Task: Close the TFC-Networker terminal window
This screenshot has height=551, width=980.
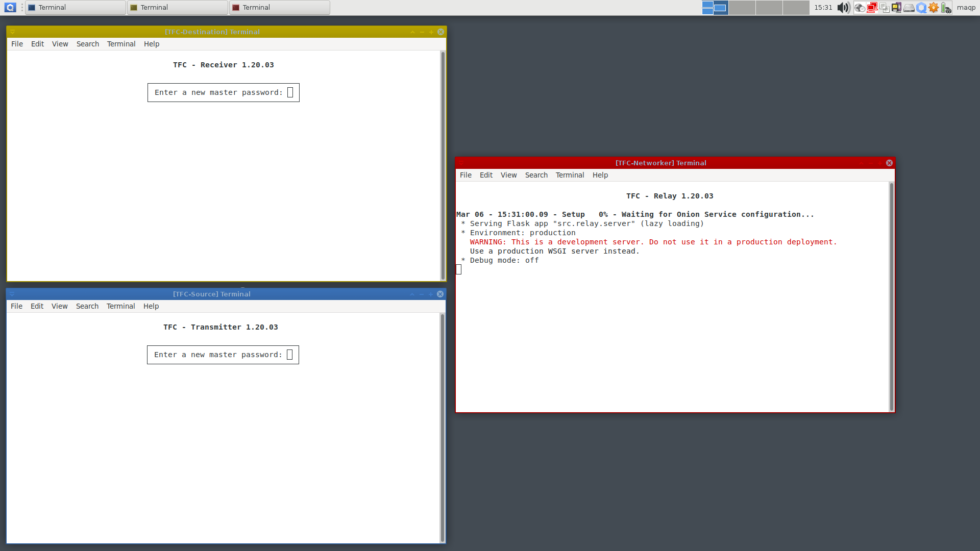Action: click(x=889, y=163)
